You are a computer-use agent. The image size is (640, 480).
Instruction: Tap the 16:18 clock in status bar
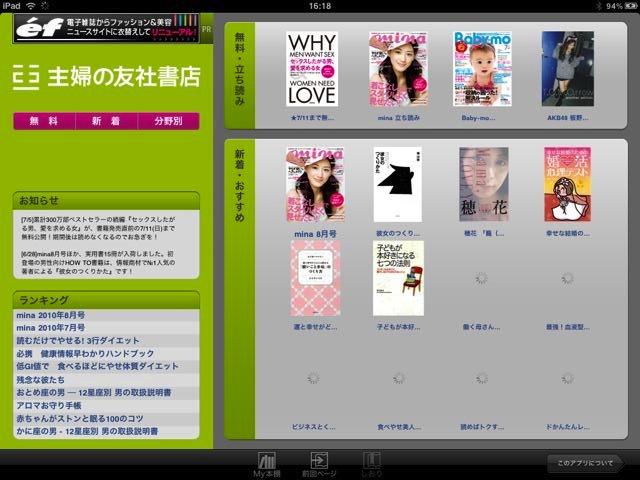coord(320,6)
